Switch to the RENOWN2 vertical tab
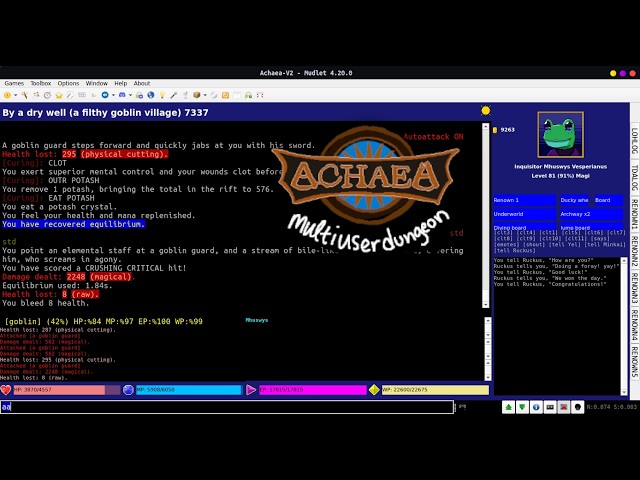The height and width of the screenshot is (480, 640). [635, 251]
